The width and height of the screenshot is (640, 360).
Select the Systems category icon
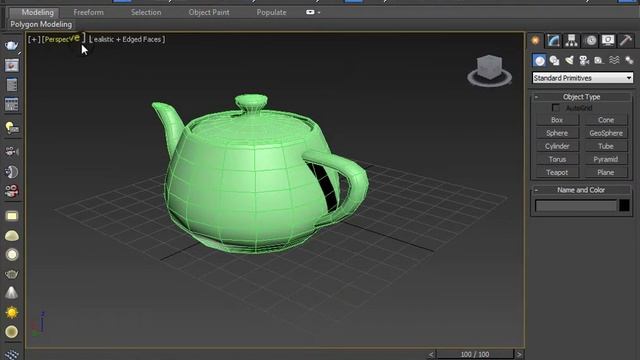pos(629,60)
